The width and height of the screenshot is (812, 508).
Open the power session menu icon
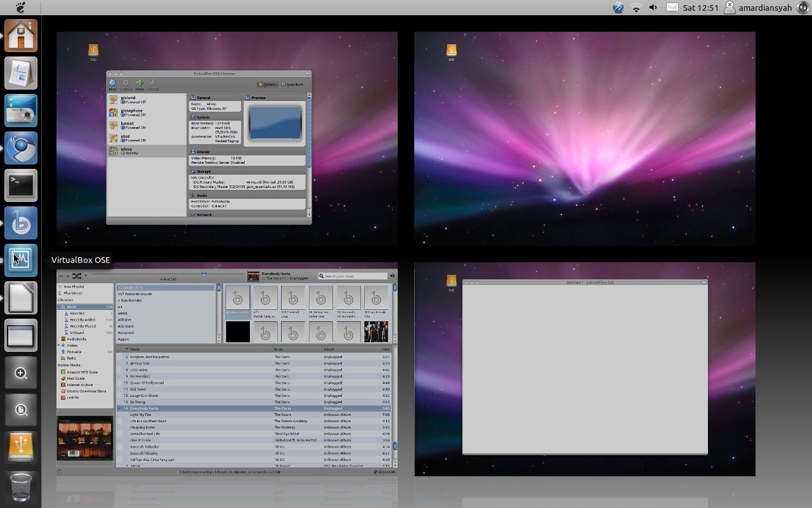pyautogui.click(x=802, y=8)
